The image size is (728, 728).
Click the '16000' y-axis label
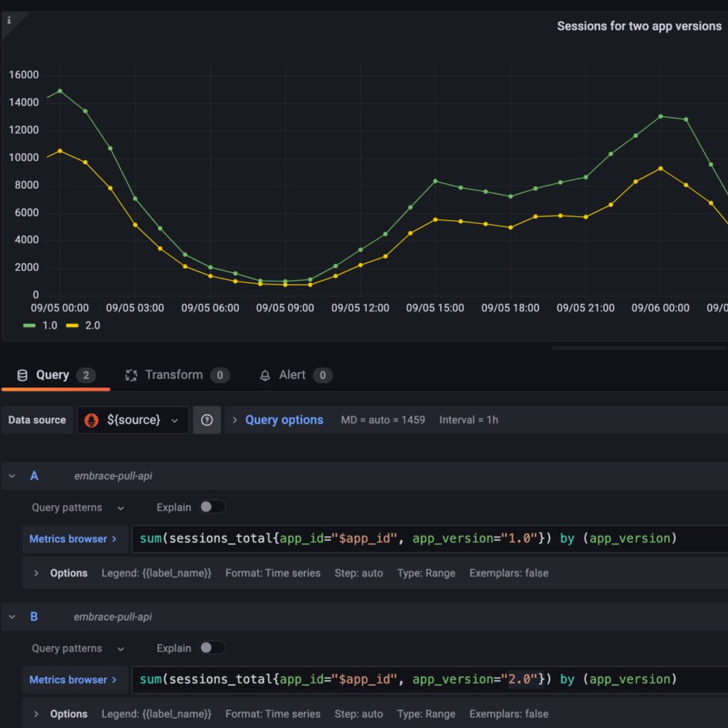click(23, 75)
